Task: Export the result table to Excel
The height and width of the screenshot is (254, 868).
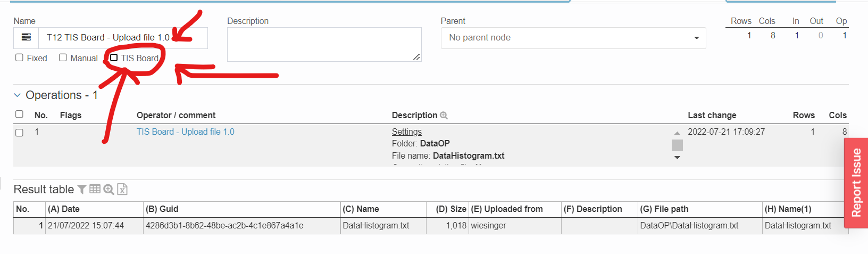Action: click(x=122, y=189)
